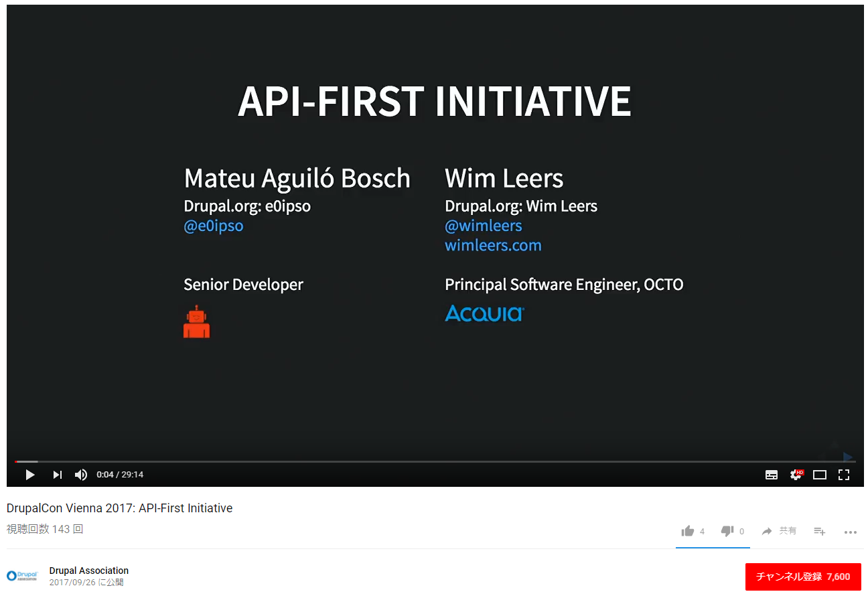Image resolution: width=868 pixels, height=600 pixels.
Task: Share the video
Action: tap(779, 531)
